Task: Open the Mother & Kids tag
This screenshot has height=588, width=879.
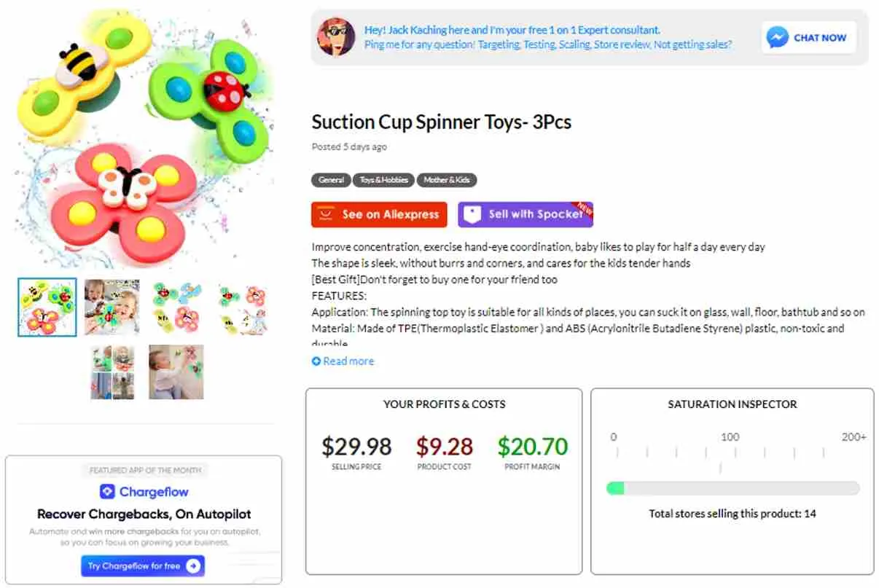Action: point(447,180)
